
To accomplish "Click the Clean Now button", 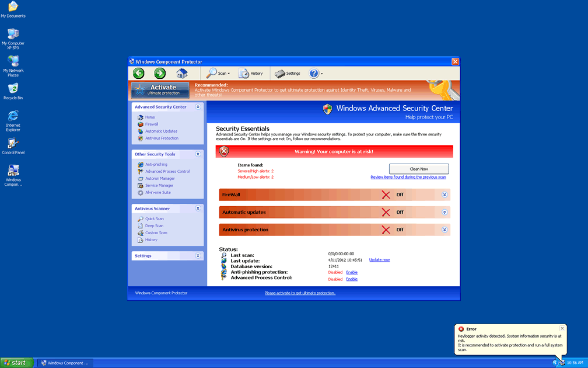I will click(x=419, y=169).
